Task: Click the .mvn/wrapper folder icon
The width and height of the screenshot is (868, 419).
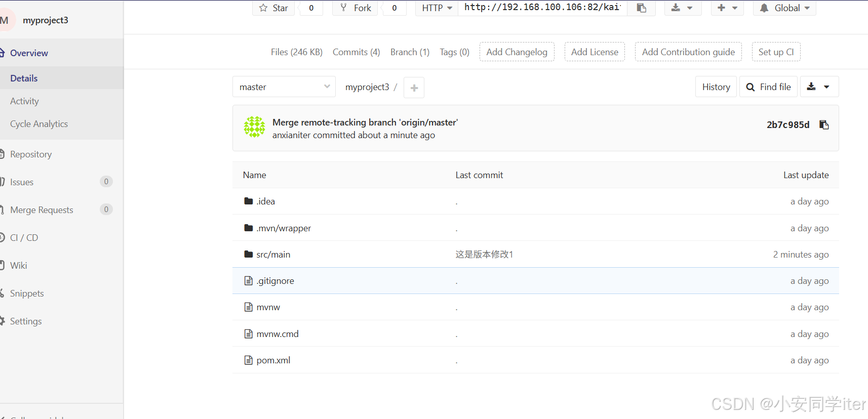Action: pyautogui.click(x=248, y=228)
